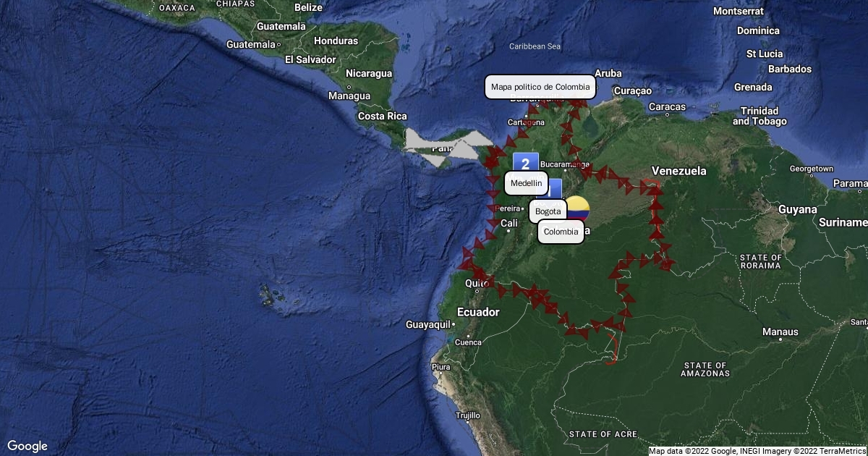
Task: Click the Caracas city label
Action: pos(666,107)
